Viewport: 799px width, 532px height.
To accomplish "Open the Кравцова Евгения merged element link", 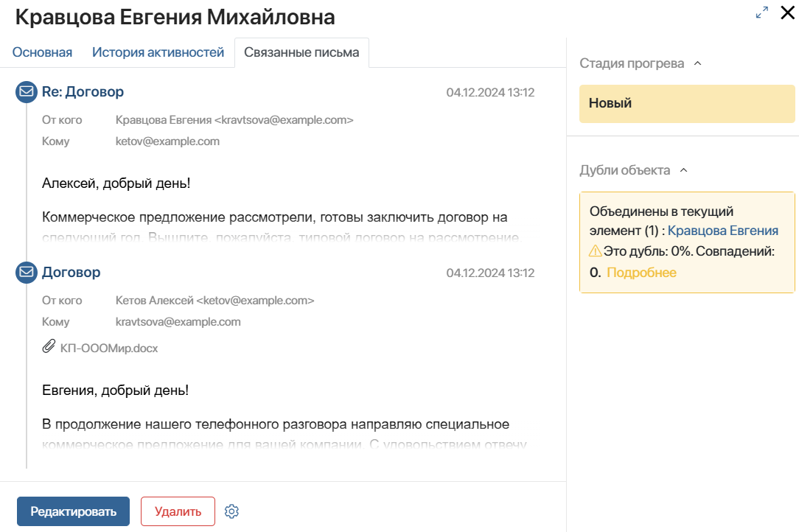I will pyautogui.click(x=722, y=231).
